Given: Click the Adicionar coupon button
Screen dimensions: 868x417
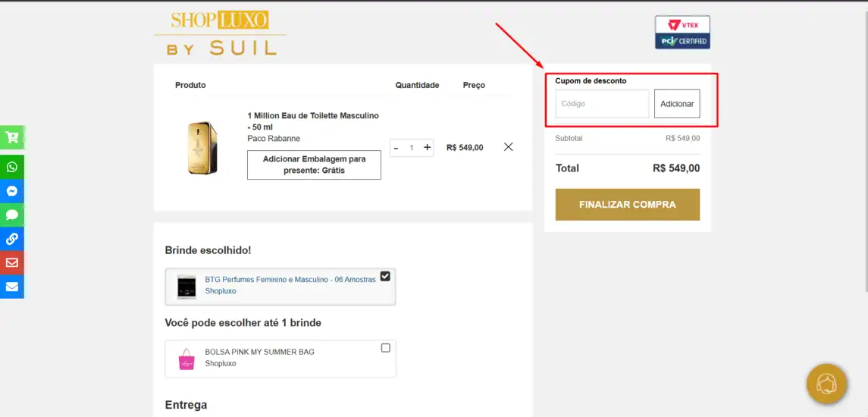Looking at the screenshot, I should tap(677, 104).
